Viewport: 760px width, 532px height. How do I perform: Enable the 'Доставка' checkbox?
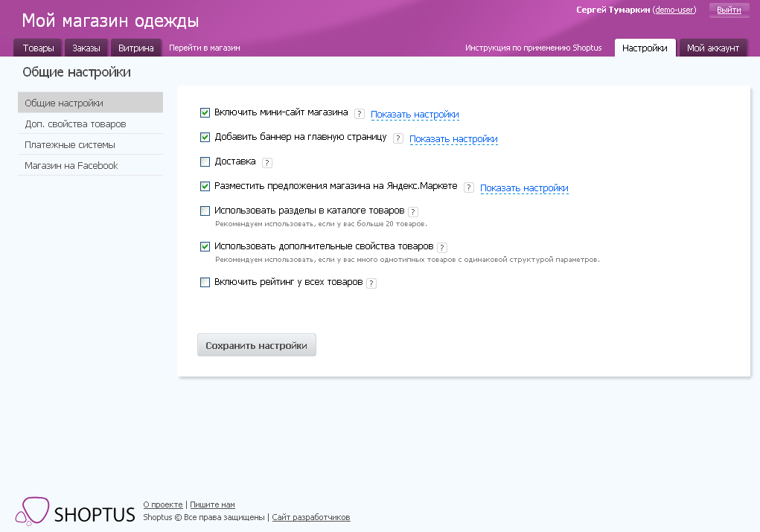click(205, 161)
